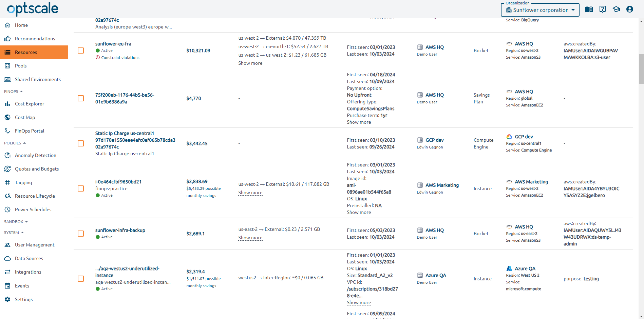Viewport: 644px width, 319px height.
Task: Open the documentation book icon in header
Action: click(x=589, y=9)
